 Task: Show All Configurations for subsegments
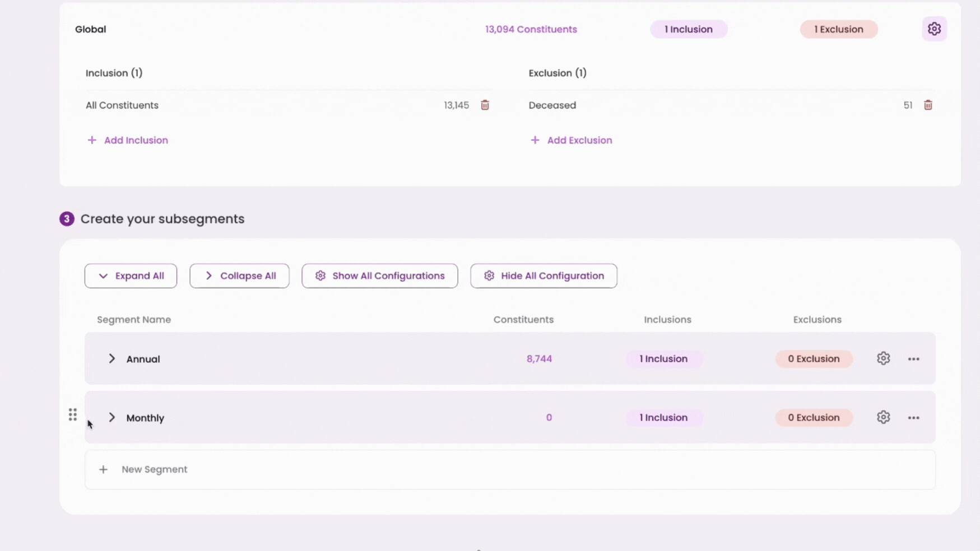pos(379,276)
